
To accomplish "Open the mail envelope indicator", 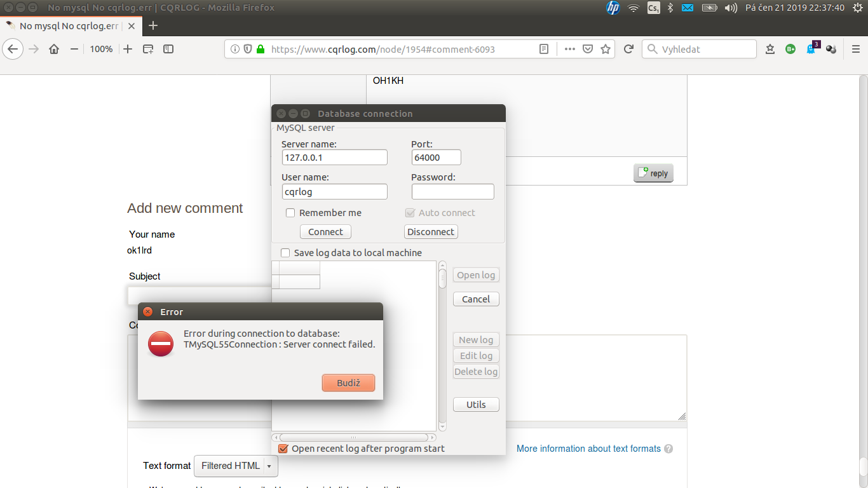I will click(x=688, y=8).
